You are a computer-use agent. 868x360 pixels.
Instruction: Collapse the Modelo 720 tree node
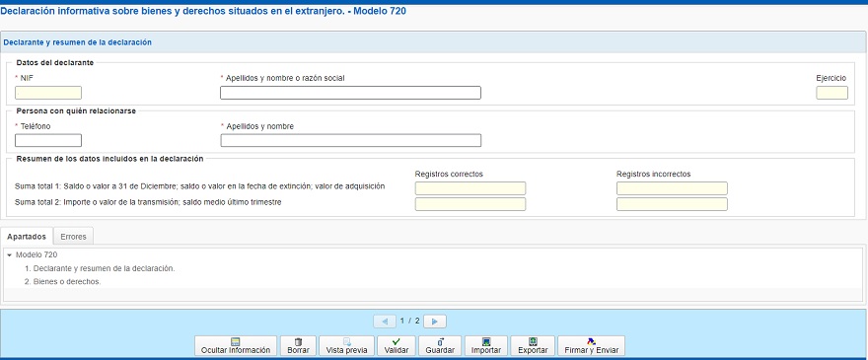coord(10,255)
